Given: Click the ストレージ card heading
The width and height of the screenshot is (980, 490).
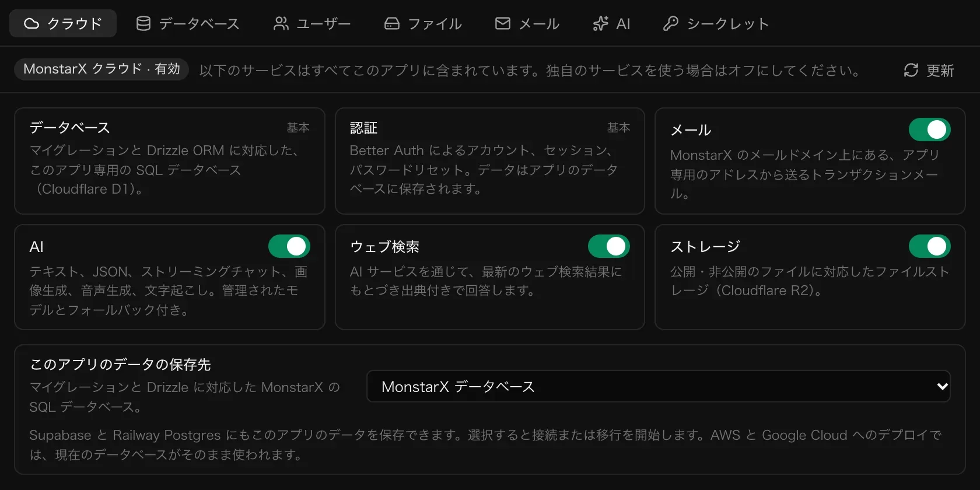Looking at the screenshot, I should (705, 247).
